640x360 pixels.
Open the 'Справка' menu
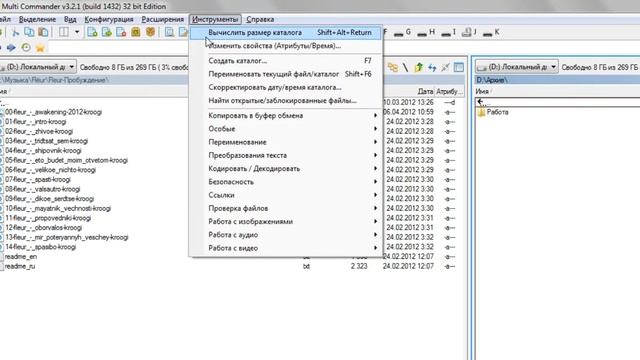tap(260, 20)
